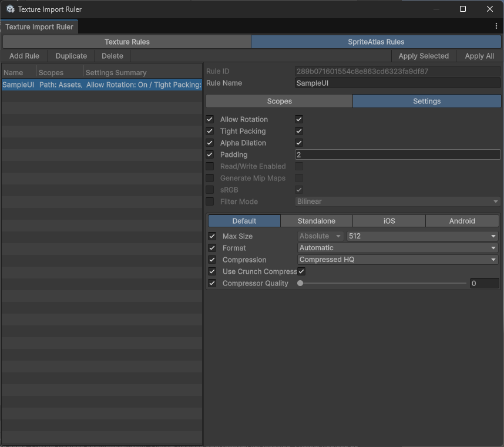Click Apply All

coord(479,56)
